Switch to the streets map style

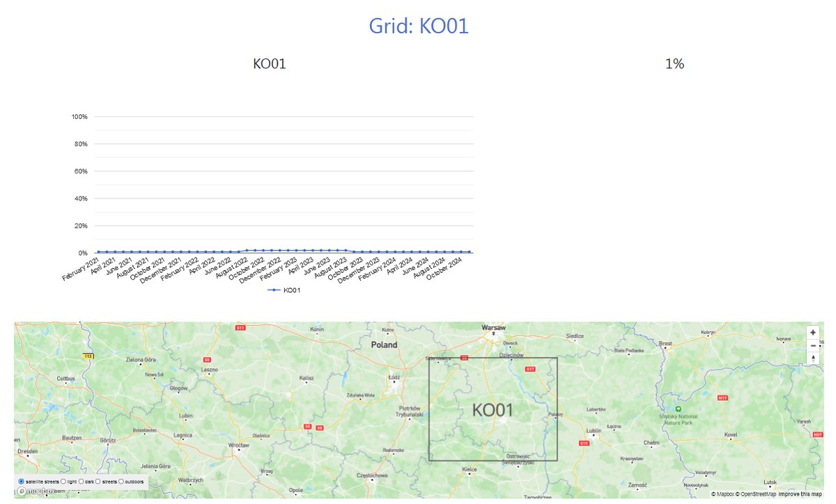98,481
